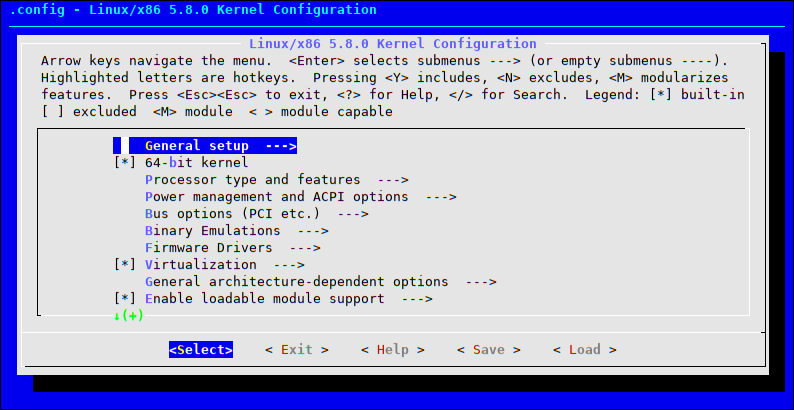Click the Save button
This screenshot has width=794, height=410.
[489, 350]
